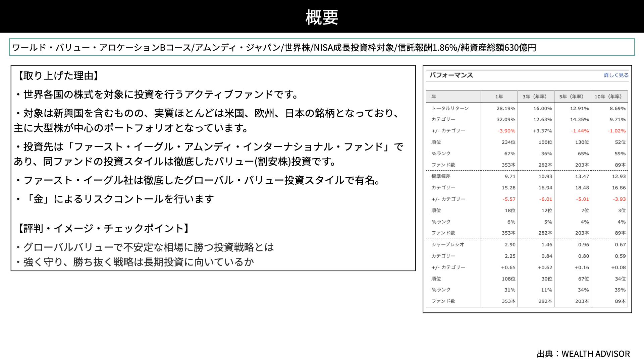Select the 234位 rank value
The image size is (644, 362).
(508, 142)
